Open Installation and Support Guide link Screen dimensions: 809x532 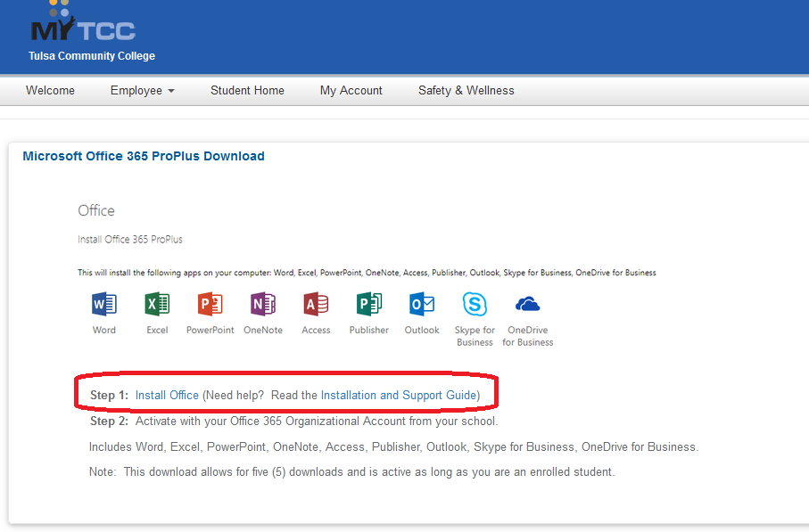[x=399, y=396]
